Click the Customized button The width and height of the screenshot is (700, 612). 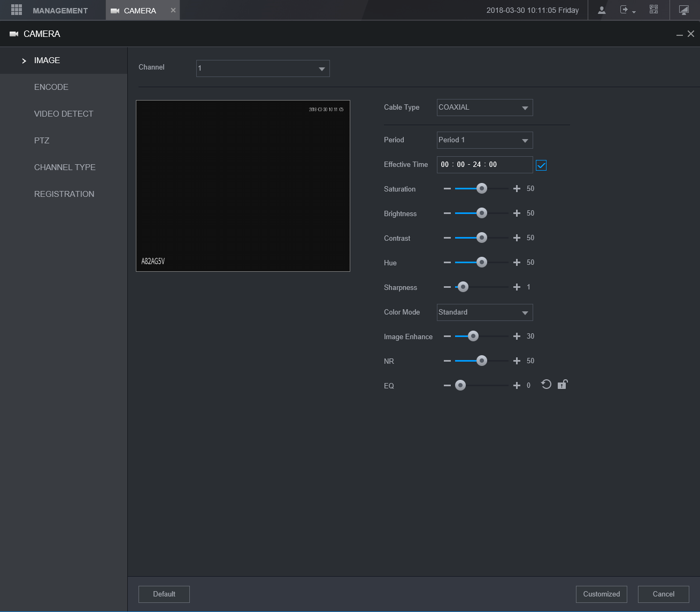601,594
